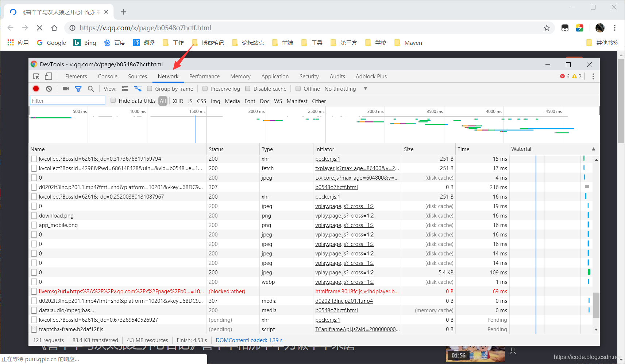Open Chrome three-dot menu
Image resolution: width=625 pixels, height=364 pixels.
coord(614,28)
